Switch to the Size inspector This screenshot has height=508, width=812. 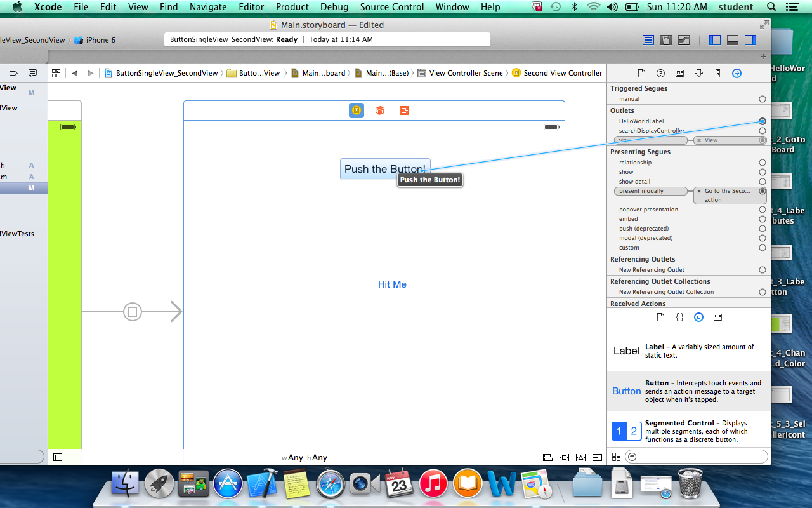[x=717, y=73]
